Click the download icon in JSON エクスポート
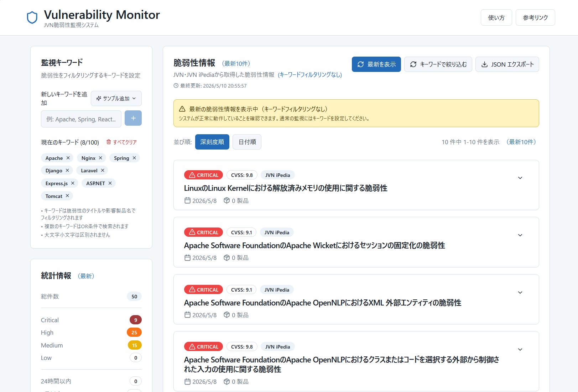Image resolution: width=578 pixels, height=392 pixels. coord(484,64)
